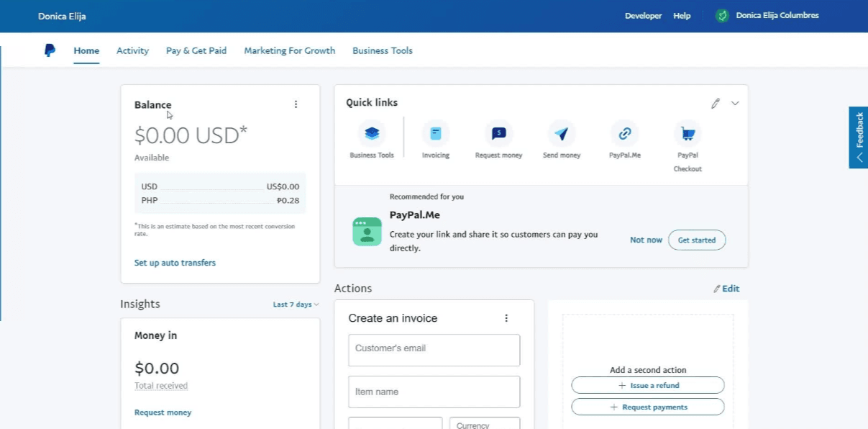Open the Activity tab
The height and width of the screenshot is (429, 868).
tap(132, 51)
